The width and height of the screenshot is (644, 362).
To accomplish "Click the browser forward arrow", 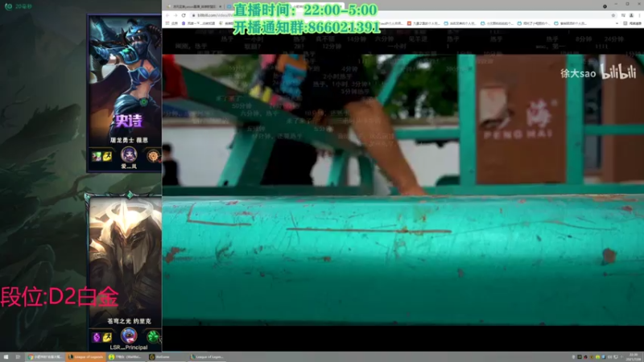I will pos(175,15).
